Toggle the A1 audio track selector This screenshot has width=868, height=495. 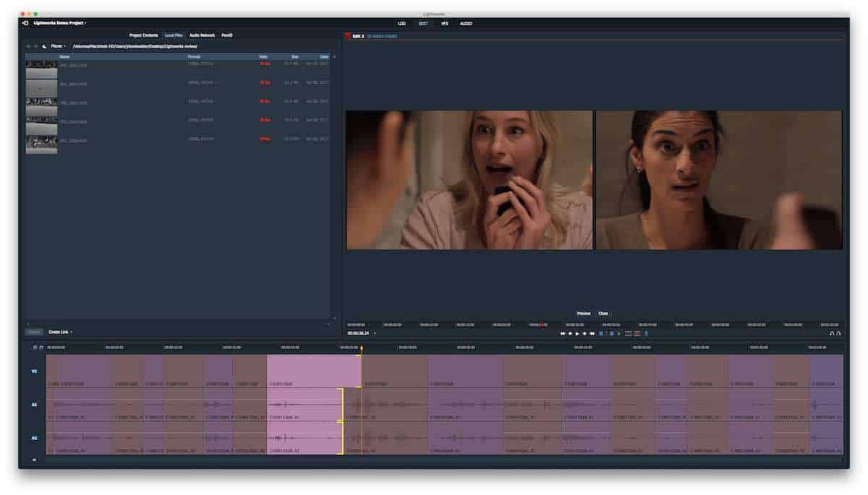33,405
